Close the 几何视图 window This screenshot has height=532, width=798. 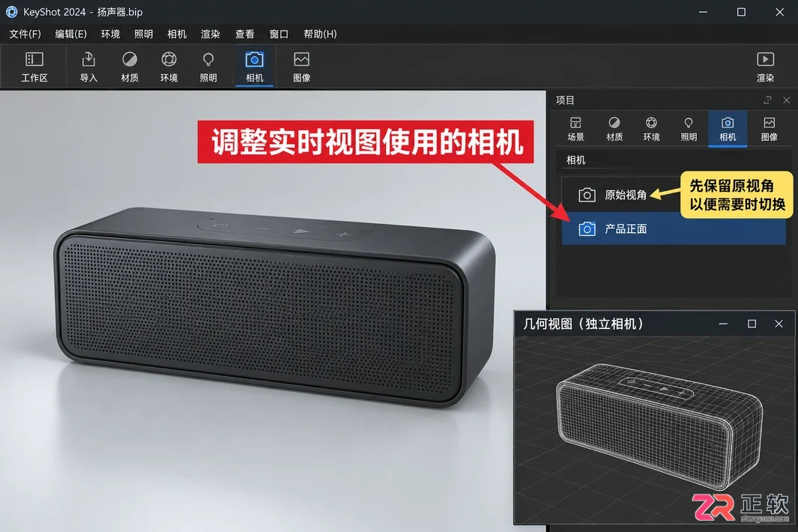tap(779, 324)
